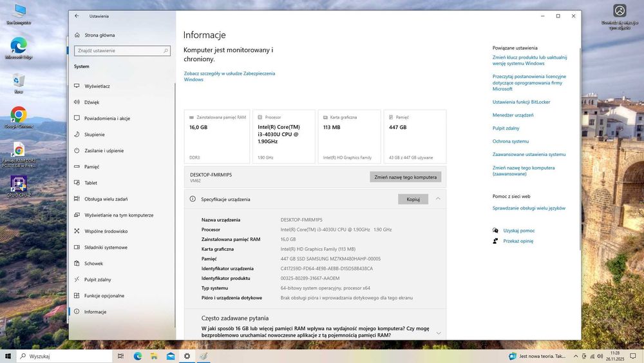Click the Wspólne środowisko icon
The width and height of the screenshot is (644, 363).
(77, 231)
